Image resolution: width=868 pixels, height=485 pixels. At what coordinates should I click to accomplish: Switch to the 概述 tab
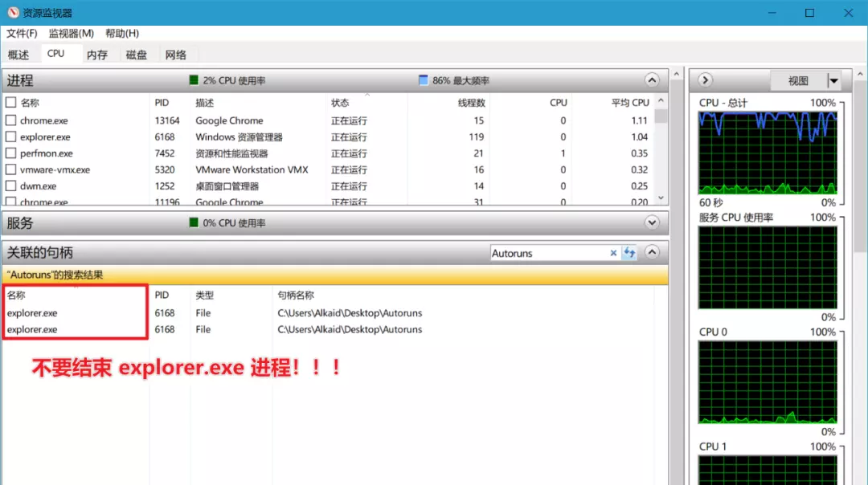pyautogui.click(x=18, y=54)
